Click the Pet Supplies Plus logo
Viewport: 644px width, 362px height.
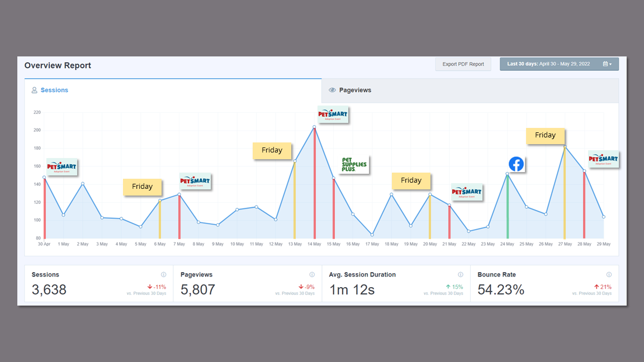click(354, 165)
